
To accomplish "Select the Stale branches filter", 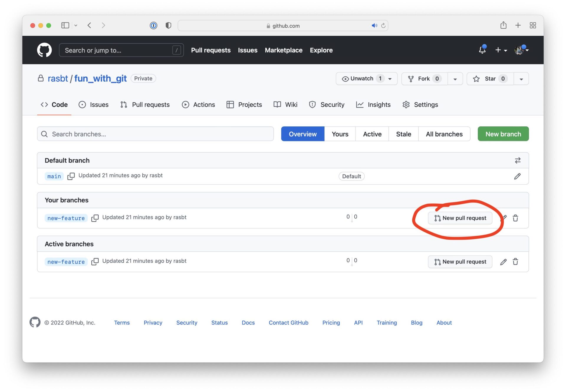I will [403, 134].
